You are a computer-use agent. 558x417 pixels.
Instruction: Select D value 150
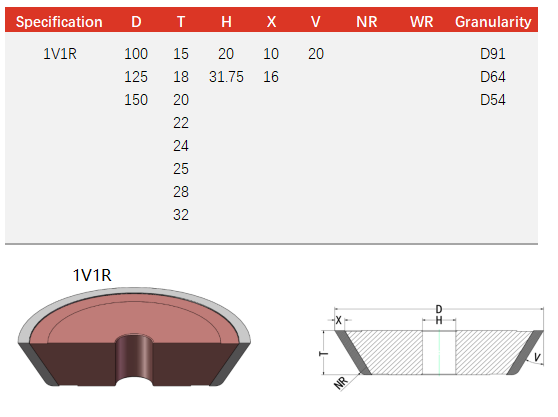point(136,100)
